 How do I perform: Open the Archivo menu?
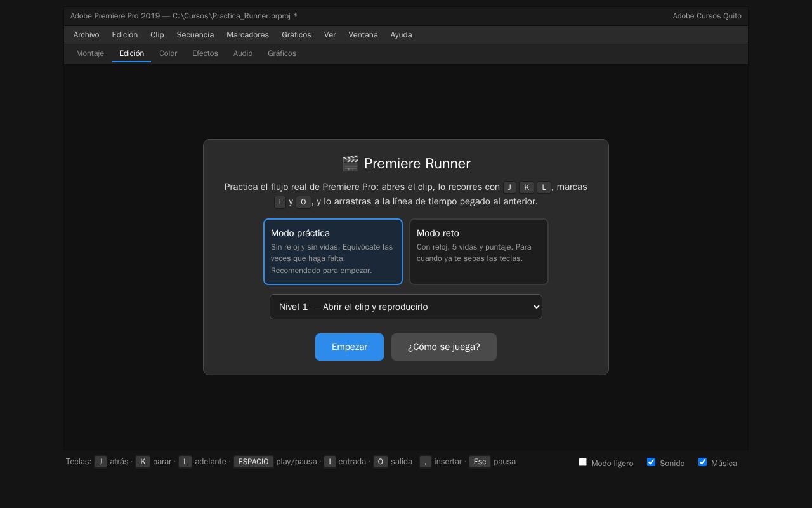pyautogui.click(x=86, y=35)
